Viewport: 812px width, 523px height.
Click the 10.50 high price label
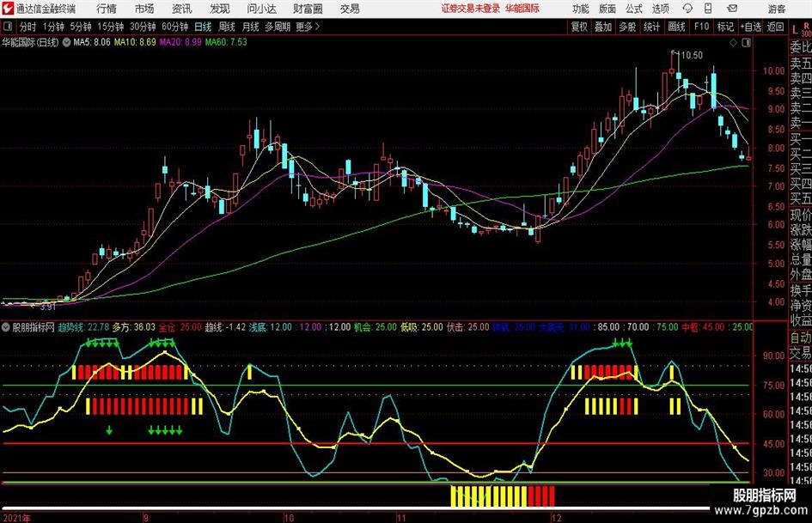click(692, 56)
